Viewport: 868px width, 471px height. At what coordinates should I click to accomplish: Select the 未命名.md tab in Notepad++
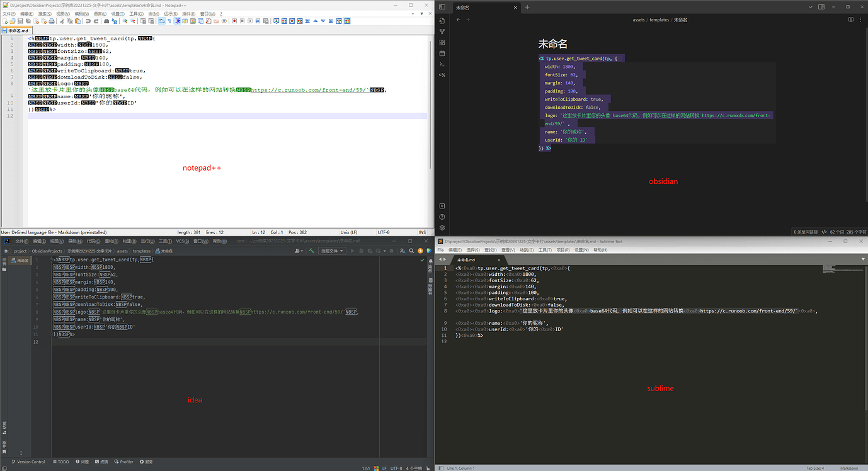pos(16,30)
